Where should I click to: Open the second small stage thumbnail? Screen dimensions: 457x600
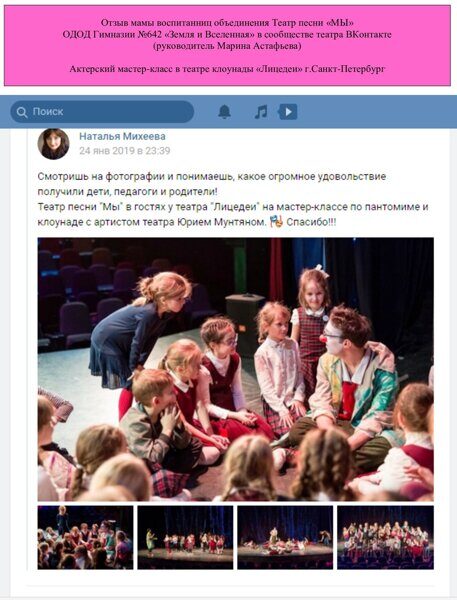click(185, 537)
